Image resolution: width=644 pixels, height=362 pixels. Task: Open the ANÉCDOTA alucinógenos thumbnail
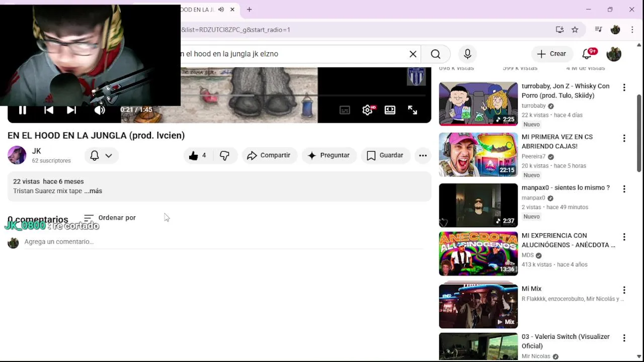(478, 253)
